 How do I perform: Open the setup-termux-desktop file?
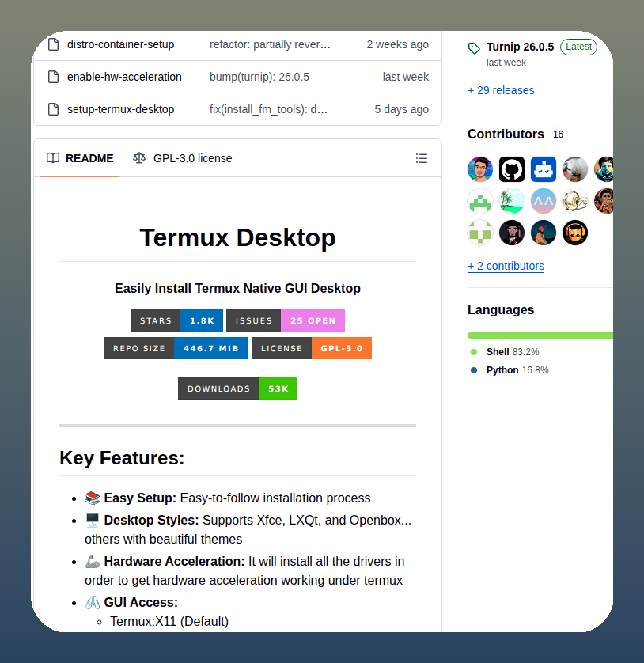tap(120, 109)
